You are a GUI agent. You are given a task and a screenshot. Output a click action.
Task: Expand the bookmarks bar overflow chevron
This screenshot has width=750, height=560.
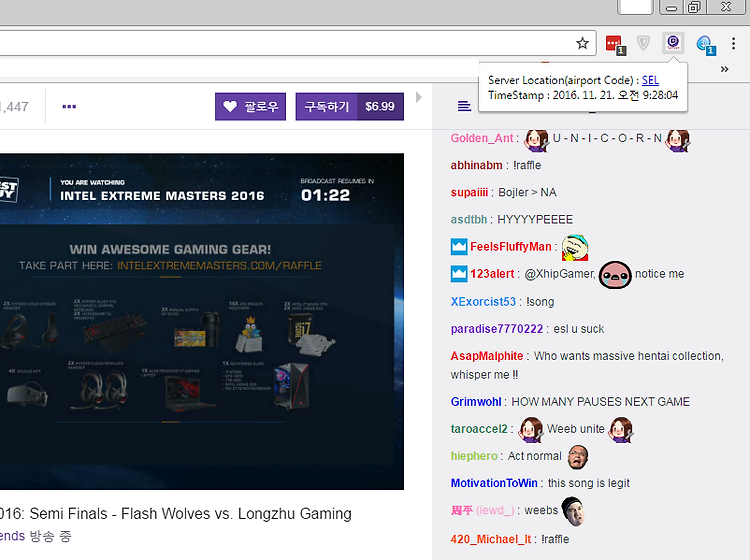[725, 69]
